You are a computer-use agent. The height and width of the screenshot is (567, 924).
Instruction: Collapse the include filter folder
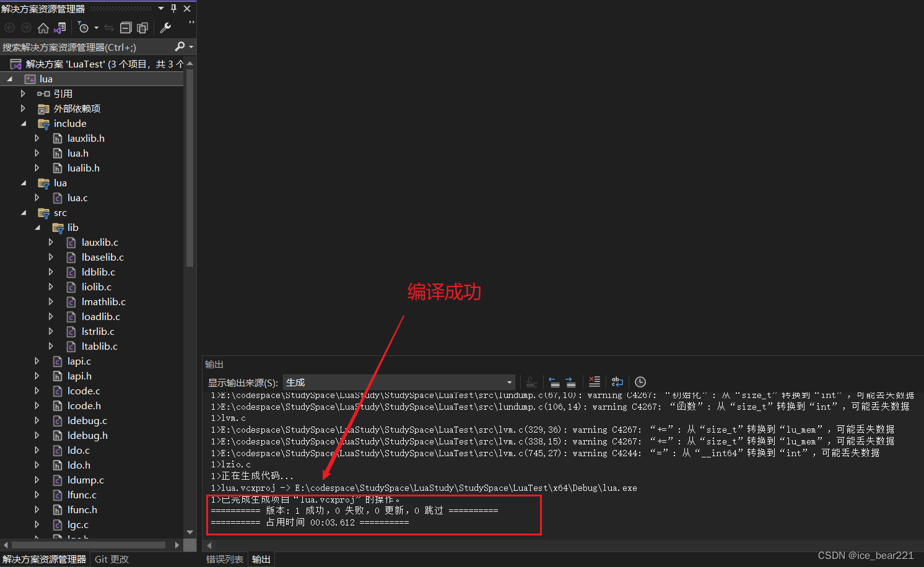[x=24, y=124]
